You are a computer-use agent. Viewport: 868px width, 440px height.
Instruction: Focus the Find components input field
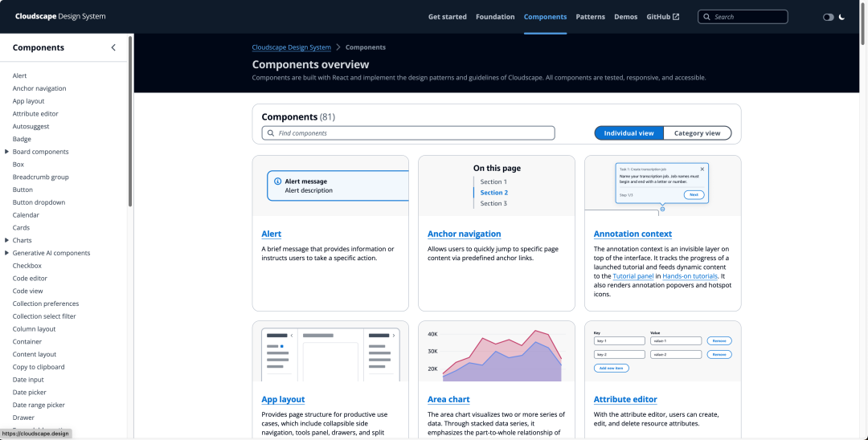click(408, 133)
